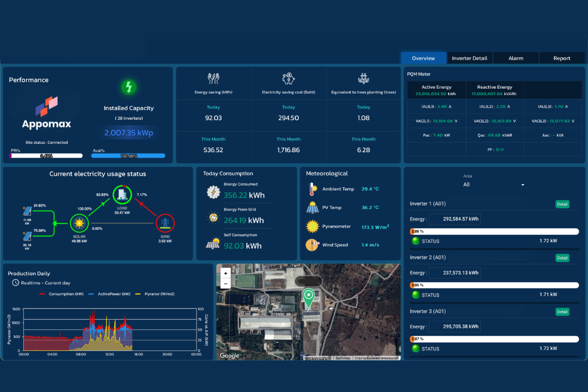The height and width of the screenshot is (392, 588).
Task: Click the Detail button for Inverter 3 (A01)
Action: click(562, 311)
